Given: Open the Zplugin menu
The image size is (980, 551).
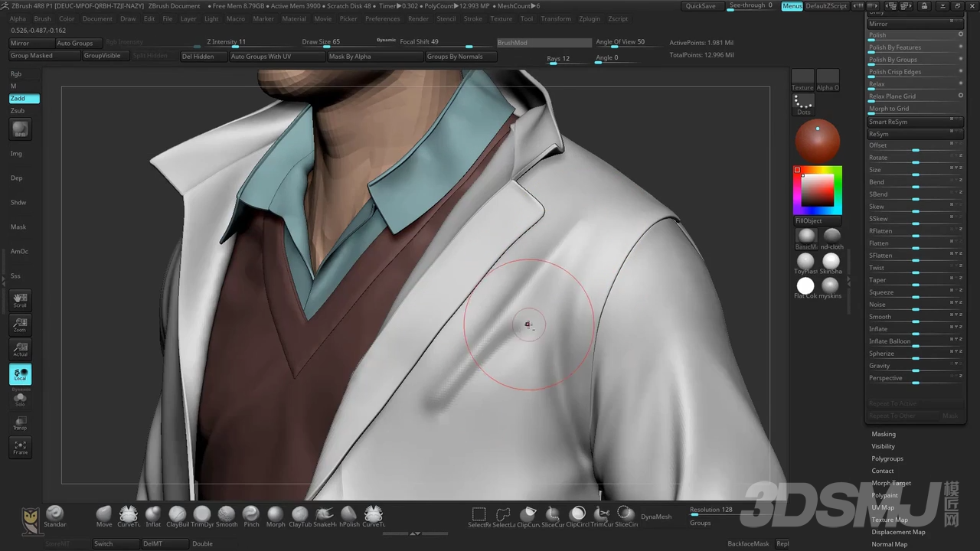Looking at the screenshot, I should coord(590,18).
